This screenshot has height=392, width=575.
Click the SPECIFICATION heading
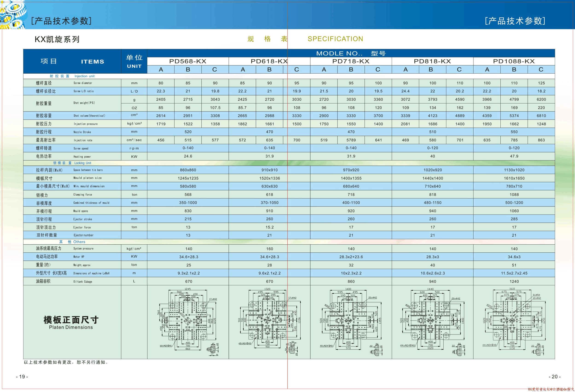[335, 39]
